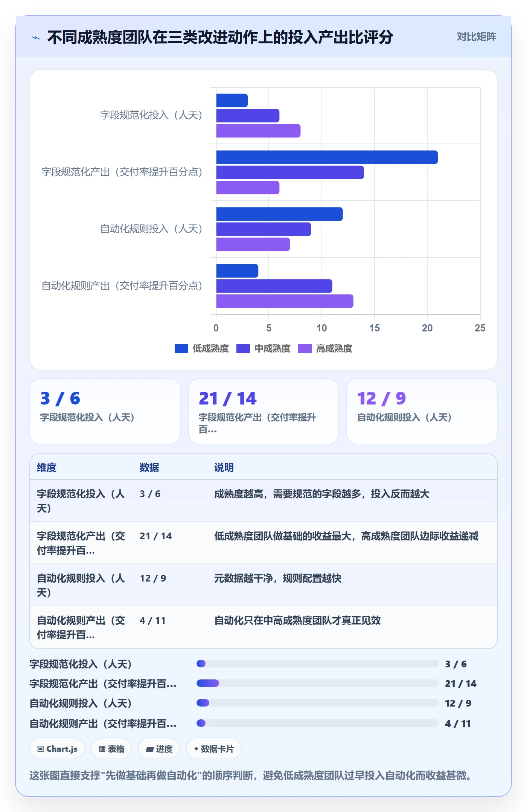Click the footer note starting 这张图直接支撑
This screenshot has height=812, width=527.
click(250, 775)
